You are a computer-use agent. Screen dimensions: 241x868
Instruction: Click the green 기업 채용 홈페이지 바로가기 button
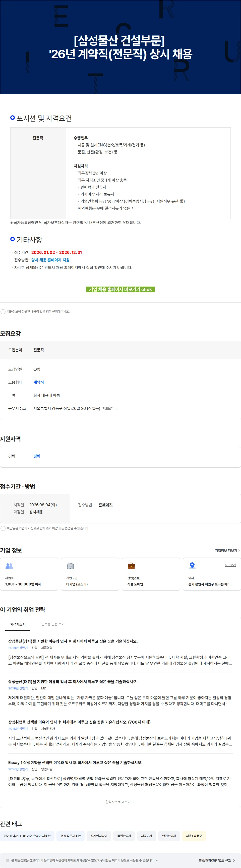[120, 289]
